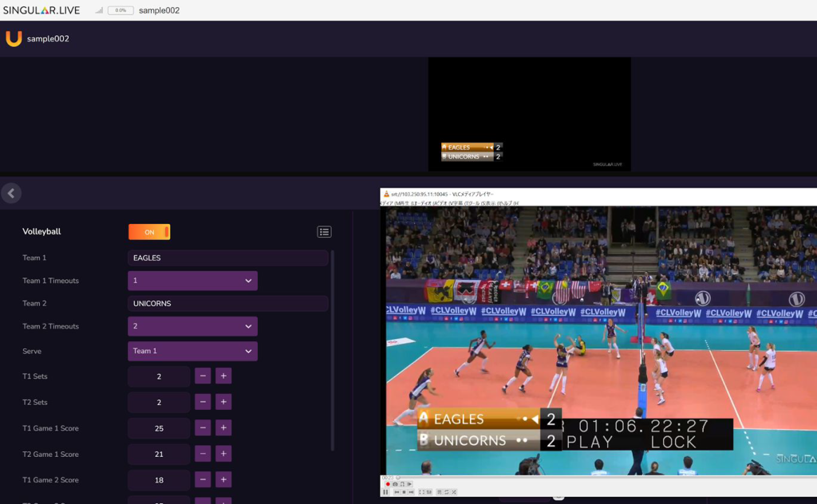Open the Team 2 Timeouts dropdown
The width and height of the screenshot is (817, 504).
192,326
